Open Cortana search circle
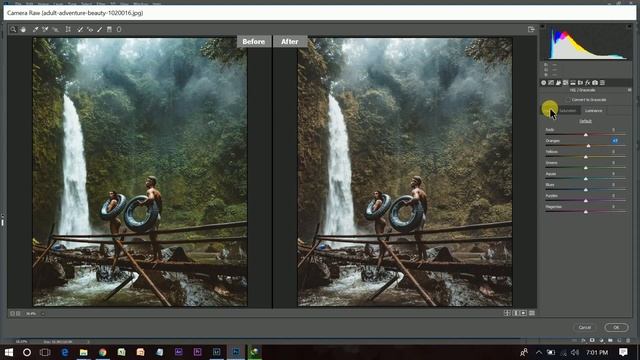 pyautogui.click(x=27, y=352)
